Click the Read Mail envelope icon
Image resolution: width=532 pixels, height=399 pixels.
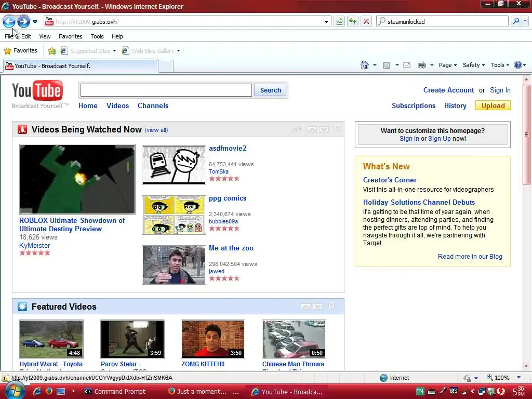(407, 65)
